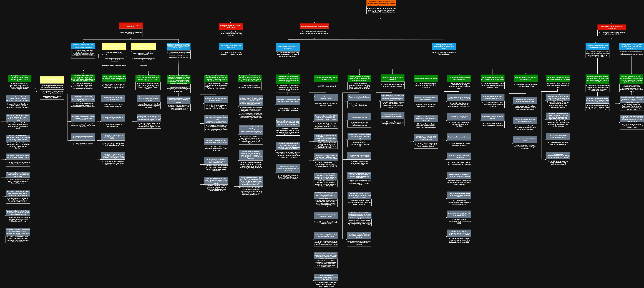Select the orange root node at top
The width and height of the screenshot is (644, 288).
(381, 3)
